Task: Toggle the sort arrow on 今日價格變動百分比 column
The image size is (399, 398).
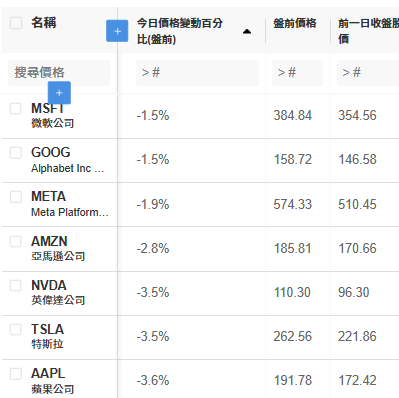Action: tap(247, 32)
